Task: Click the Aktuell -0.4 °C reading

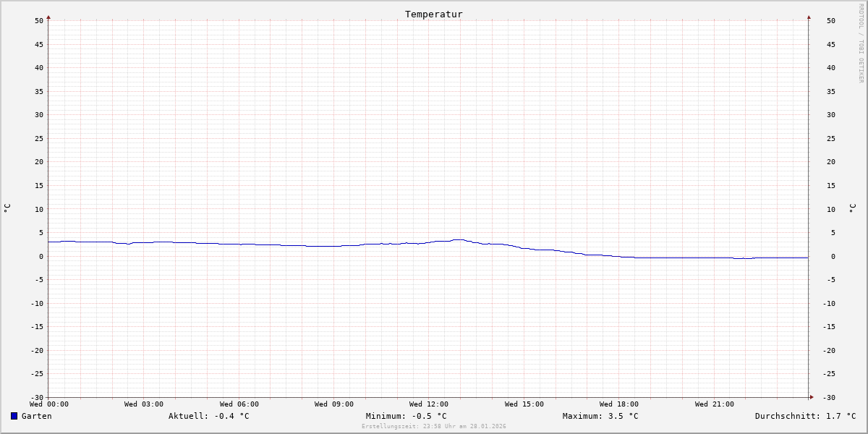Action: 209,416
